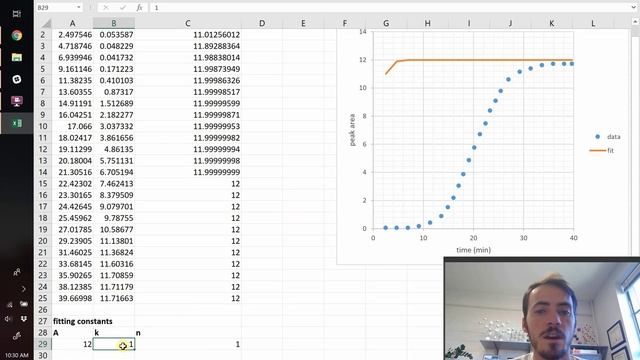Screen dimensions: 640x360
Task: Check the battery tray icon
Action: (24, 304)
